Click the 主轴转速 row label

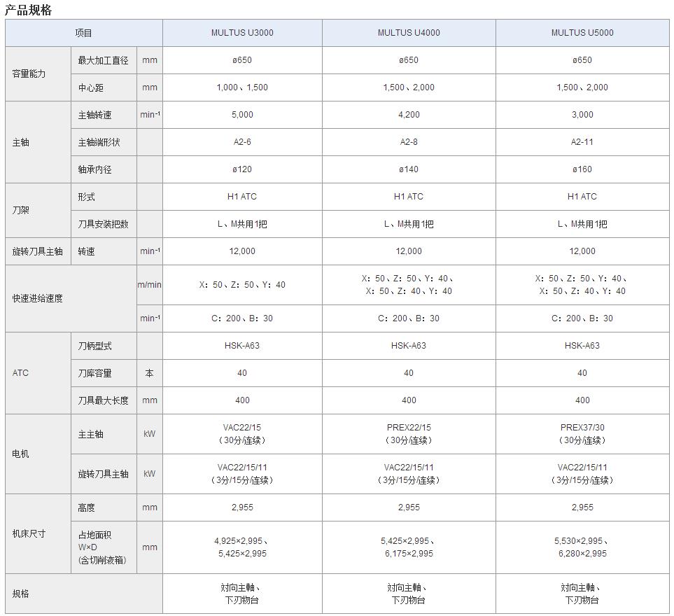point(94,115)
